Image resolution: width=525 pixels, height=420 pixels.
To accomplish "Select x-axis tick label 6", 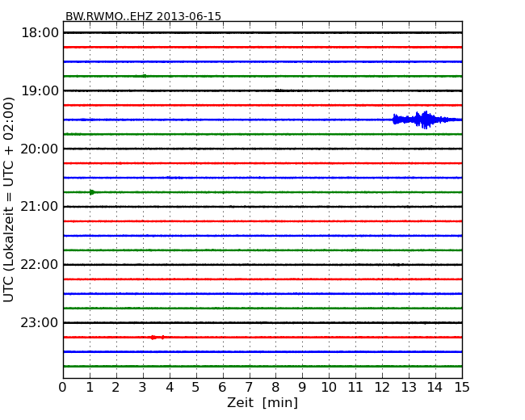I will [223, 388].
